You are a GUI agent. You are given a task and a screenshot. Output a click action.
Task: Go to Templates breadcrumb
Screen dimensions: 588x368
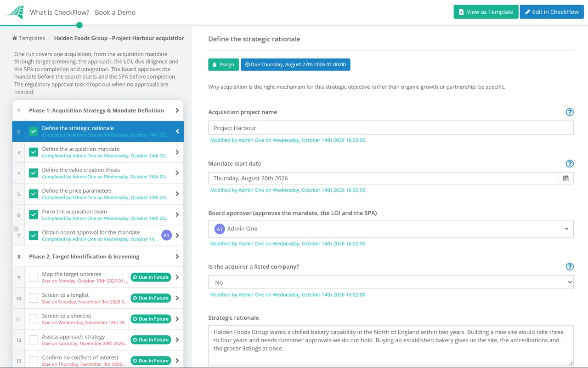[x=32, y=38]
